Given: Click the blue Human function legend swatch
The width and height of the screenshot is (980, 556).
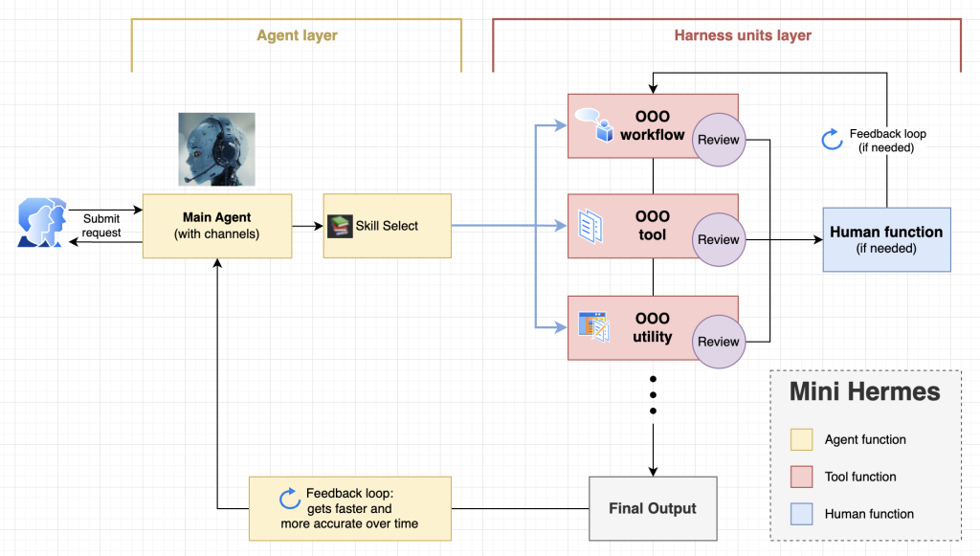Looking at the screenshot, I should (801, 514).
